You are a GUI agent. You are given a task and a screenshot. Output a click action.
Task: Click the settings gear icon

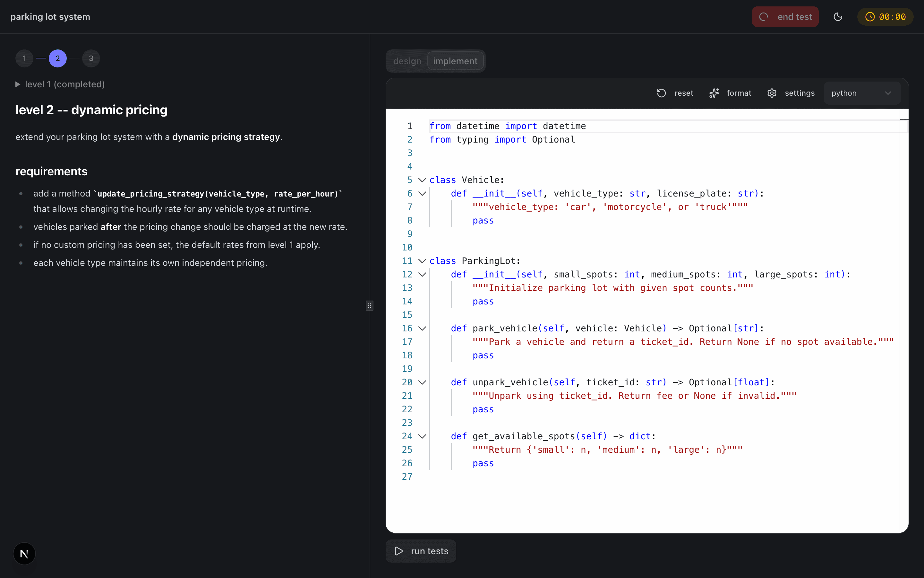pos(772,93)
